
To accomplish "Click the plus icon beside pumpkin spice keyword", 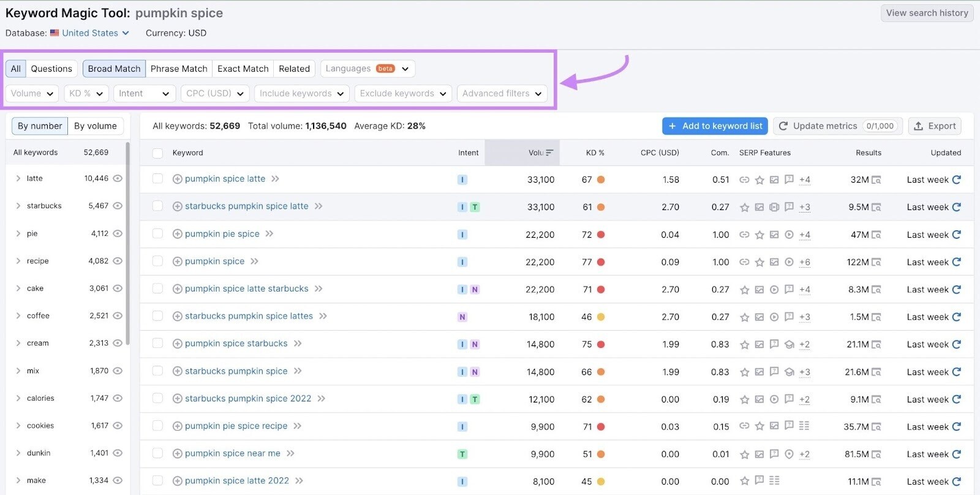I will [x=177, y=262].
